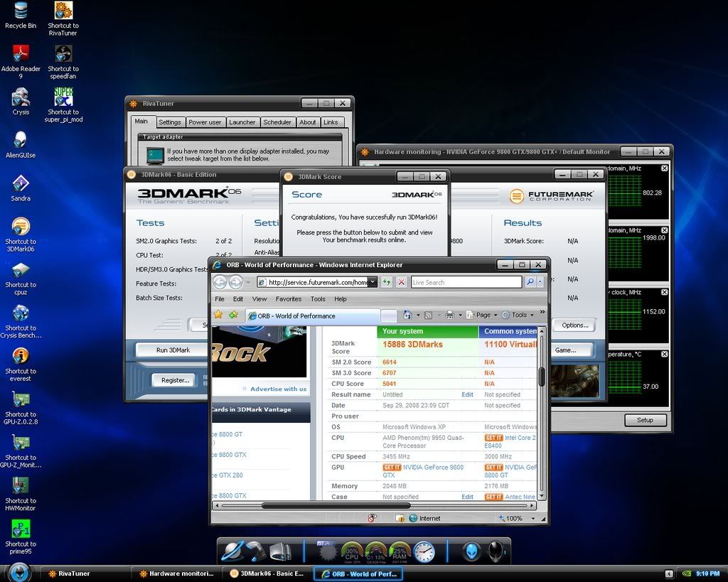728x582 pixels.
Task: Click the IE address bar URL field
Action: 313,282
